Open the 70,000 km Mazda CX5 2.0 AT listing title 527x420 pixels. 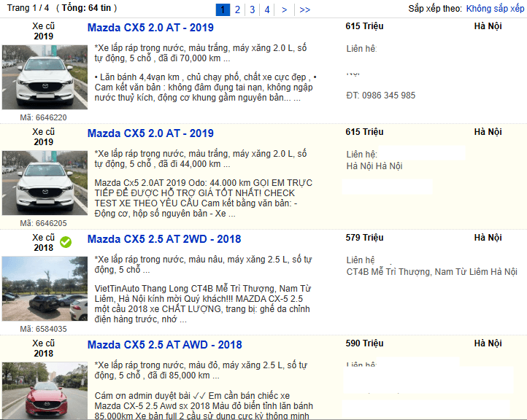tap(150, 28)
